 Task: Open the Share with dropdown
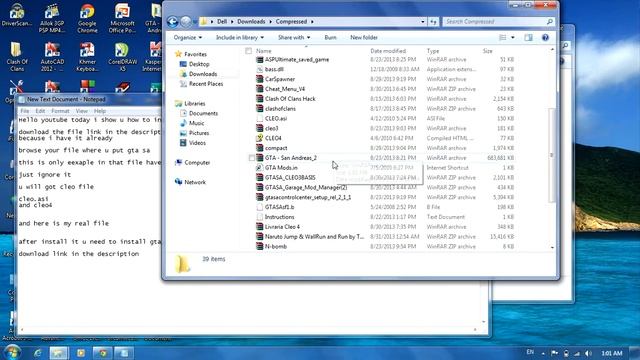[x=294, y=38]
